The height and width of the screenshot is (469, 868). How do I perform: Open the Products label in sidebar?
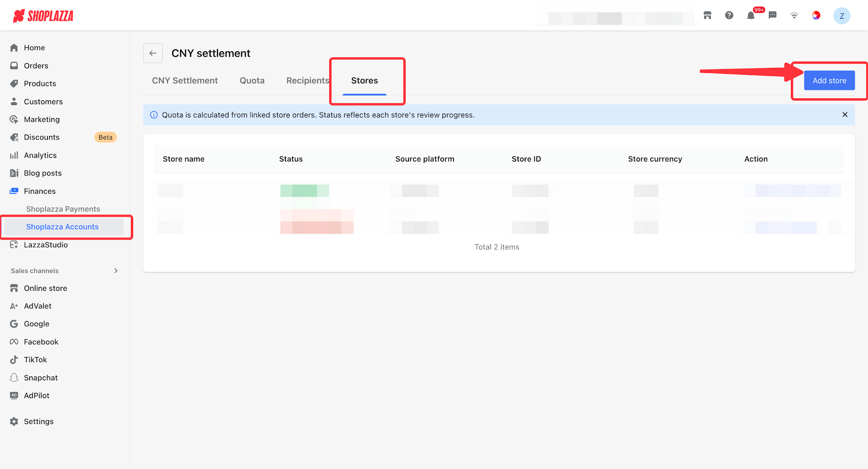[x=40, y=84]
